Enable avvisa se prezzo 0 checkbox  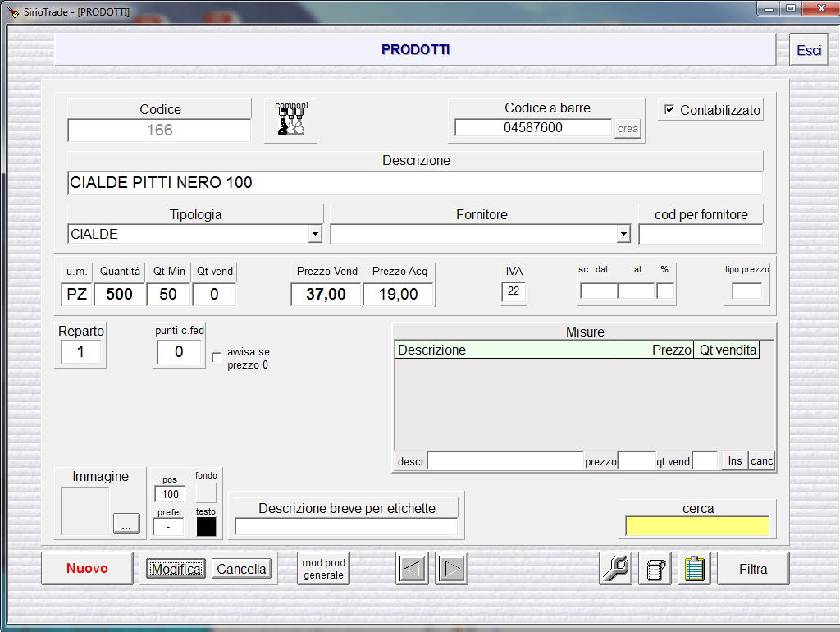(217, 357)
